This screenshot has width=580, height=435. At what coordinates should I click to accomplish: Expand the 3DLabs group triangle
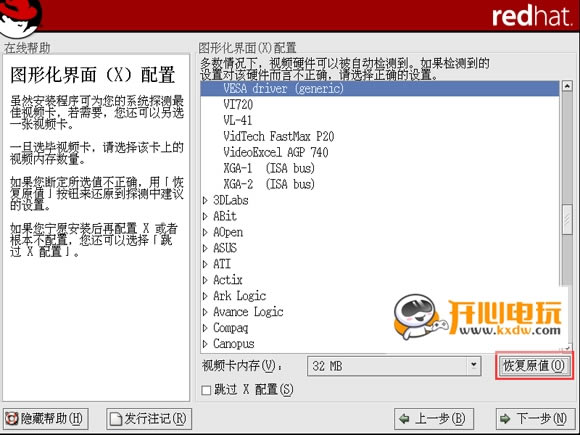point(205,200)
